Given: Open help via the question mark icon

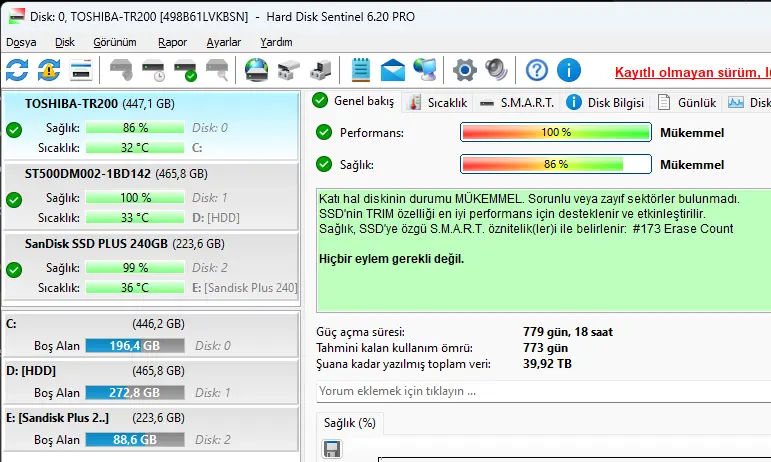Looking at the screenshot, I should pyautogui.click(x=536, y=70).
